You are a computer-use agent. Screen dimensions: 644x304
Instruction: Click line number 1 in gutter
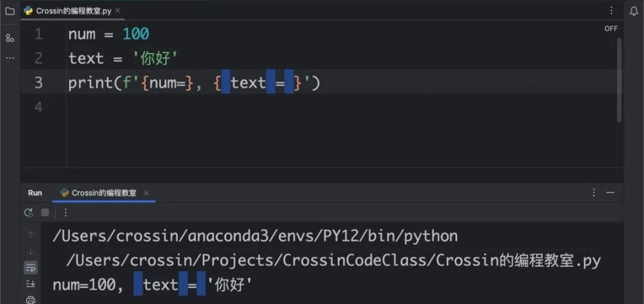[38, 34]
